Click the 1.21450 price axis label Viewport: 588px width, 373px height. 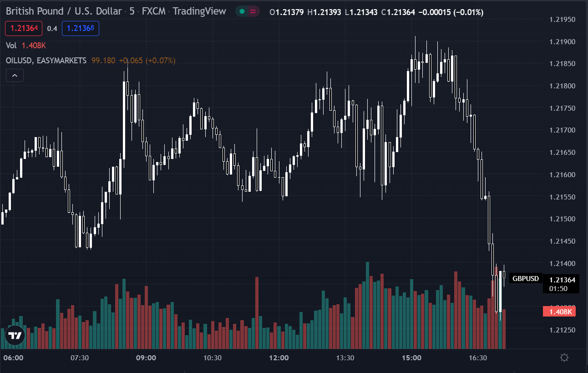point(563,241)
